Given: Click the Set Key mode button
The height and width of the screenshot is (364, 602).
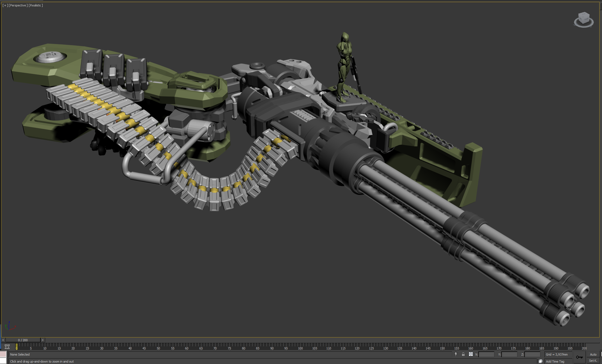Looking at the screenshot, I should [x=593, y=361].
